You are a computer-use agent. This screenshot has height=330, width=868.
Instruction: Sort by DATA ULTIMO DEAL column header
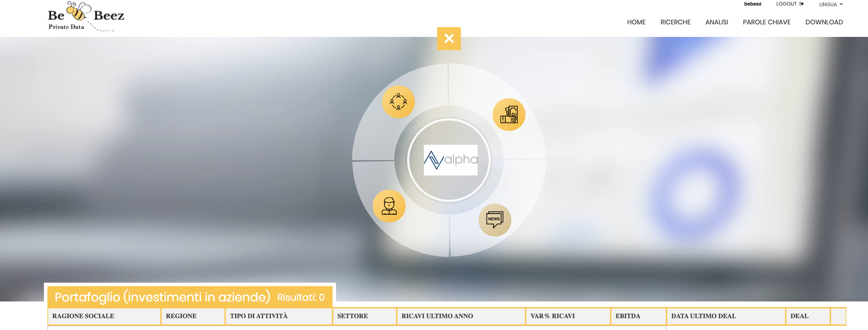[726, 316]
